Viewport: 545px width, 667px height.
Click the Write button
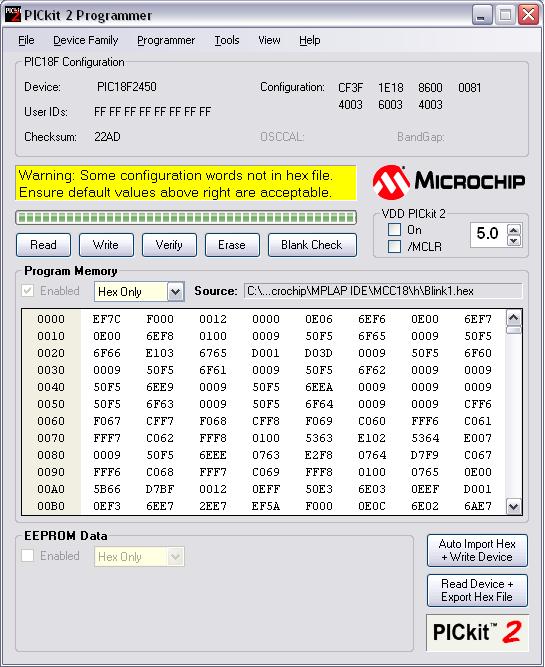tap(106, 245)
